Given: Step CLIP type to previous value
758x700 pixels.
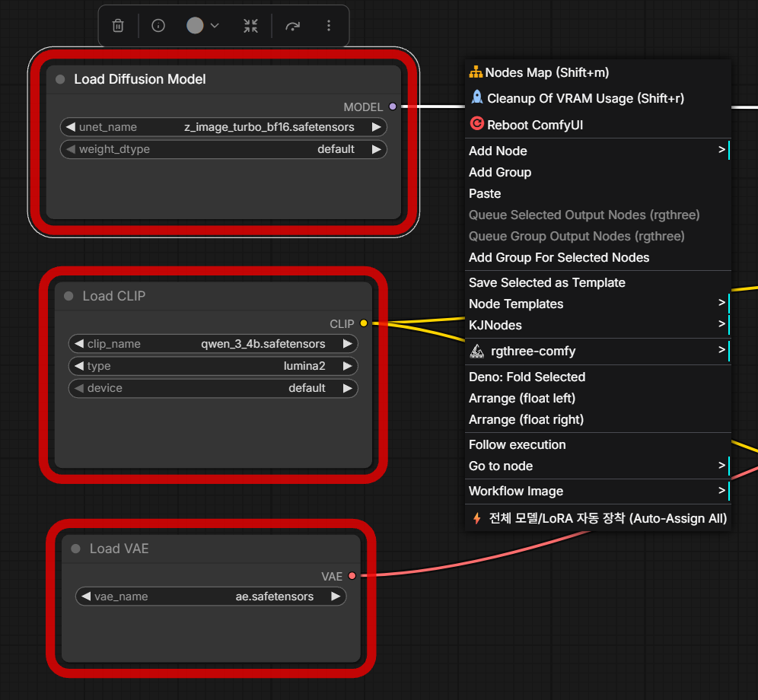Looking at the screenshot, I should (79, 366).
